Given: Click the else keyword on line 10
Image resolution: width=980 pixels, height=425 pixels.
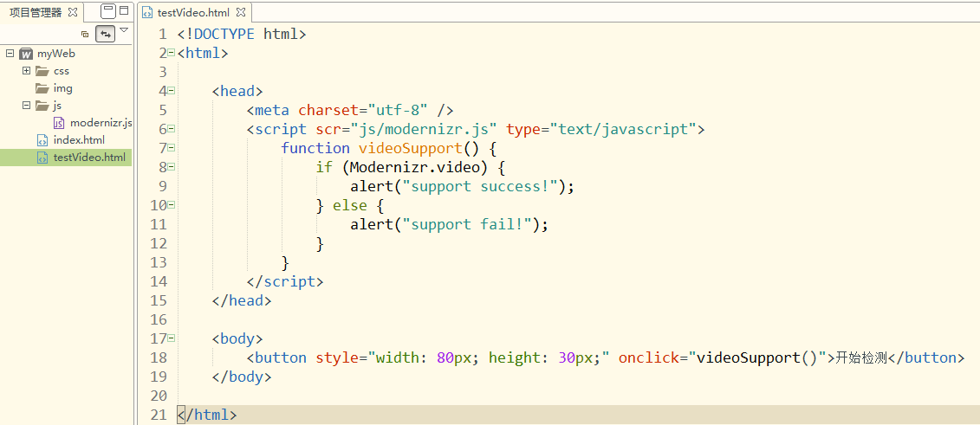Looking at the screenshot, I should click(x=349, y=205).
